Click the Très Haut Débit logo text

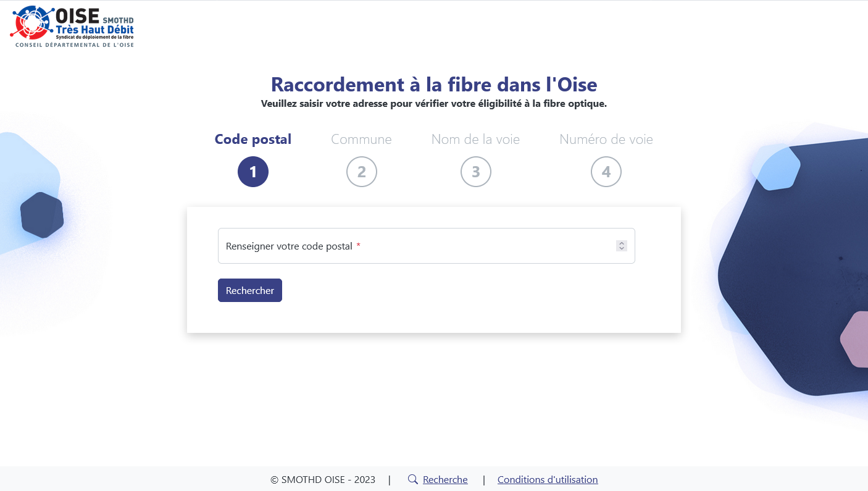click(94, 30)
